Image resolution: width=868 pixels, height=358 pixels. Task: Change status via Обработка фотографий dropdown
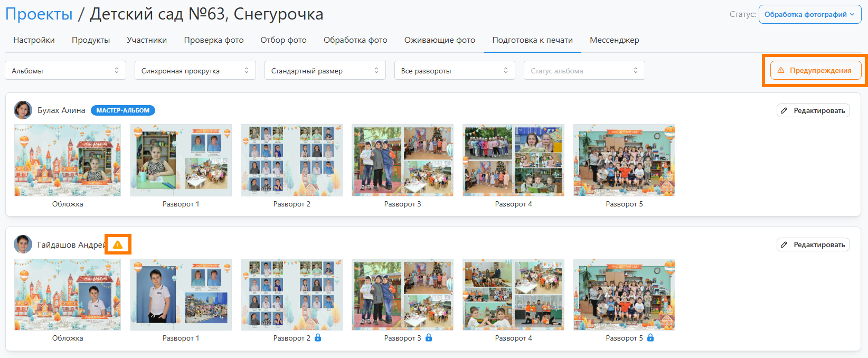(809, 14)
